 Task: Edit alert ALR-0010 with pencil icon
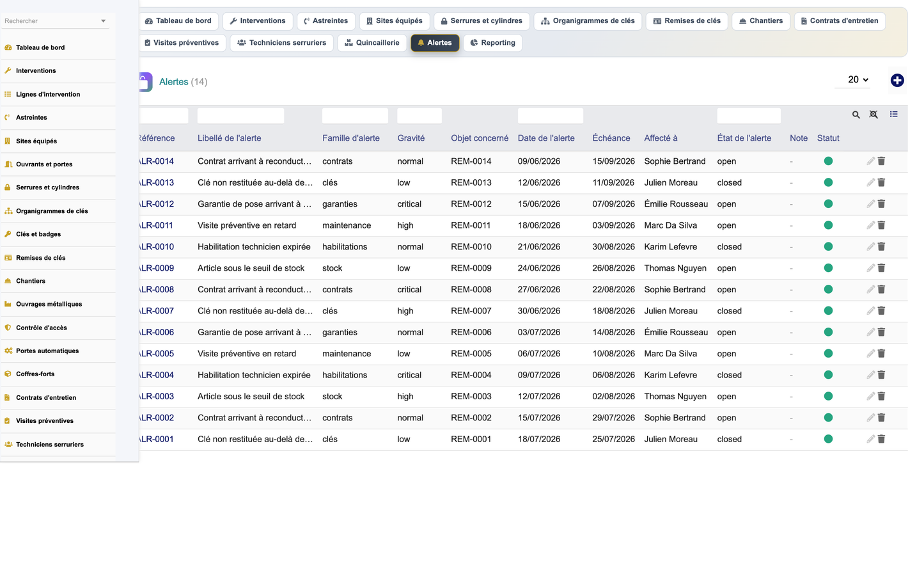[870, 247]
